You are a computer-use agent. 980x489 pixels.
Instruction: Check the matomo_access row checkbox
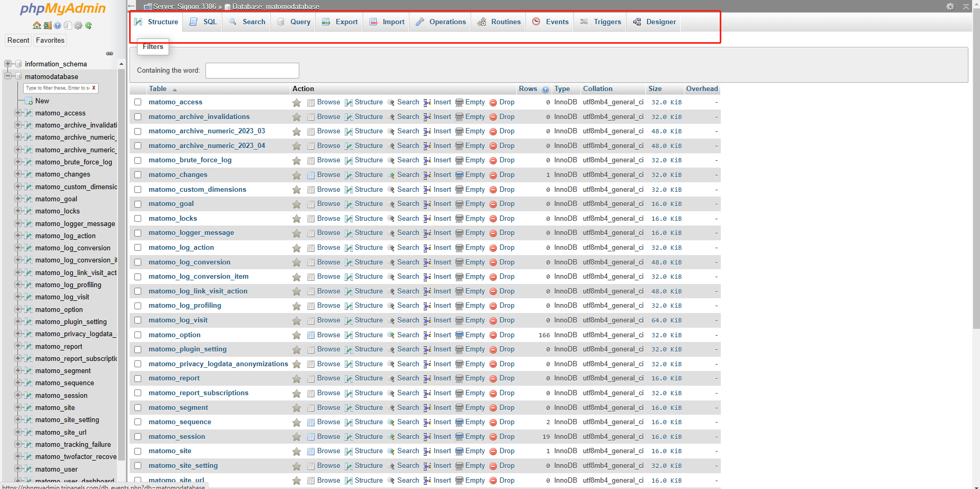tap(138, 102)
